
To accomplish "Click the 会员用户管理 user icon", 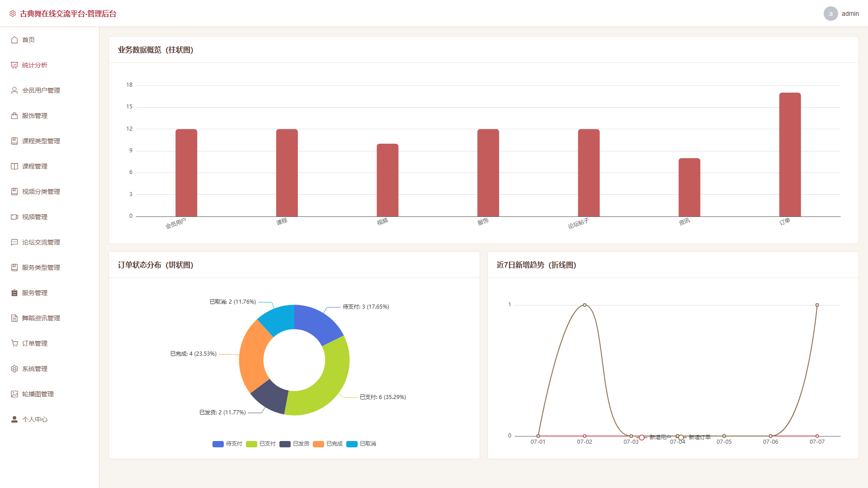I will coord(14,90).
